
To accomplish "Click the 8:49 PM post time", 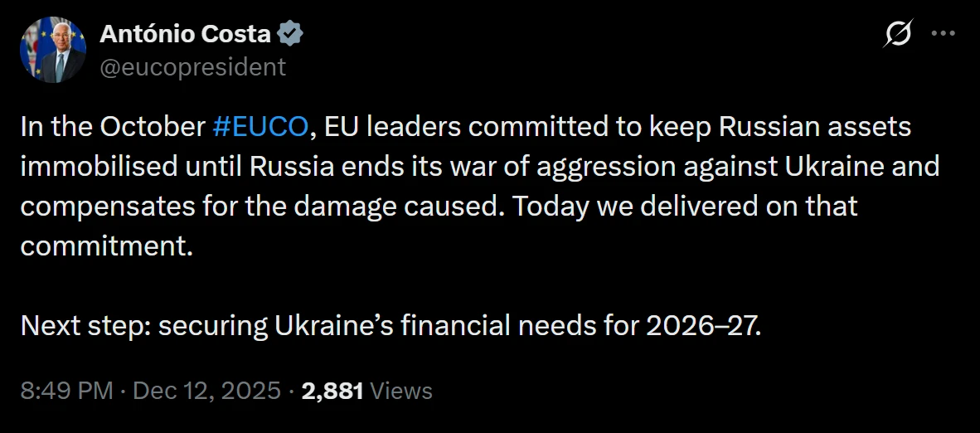I will tap(66, 391).
